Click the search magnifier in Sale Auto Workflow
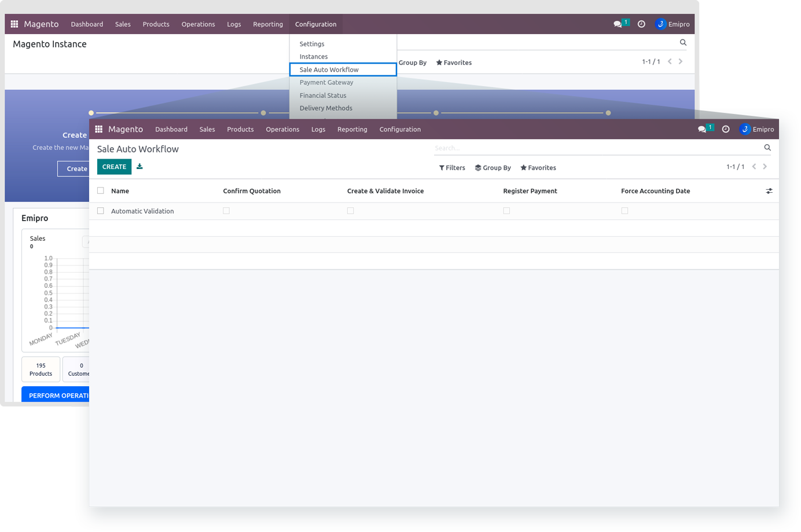Viewport: 801px width, 532px height. 767,148
